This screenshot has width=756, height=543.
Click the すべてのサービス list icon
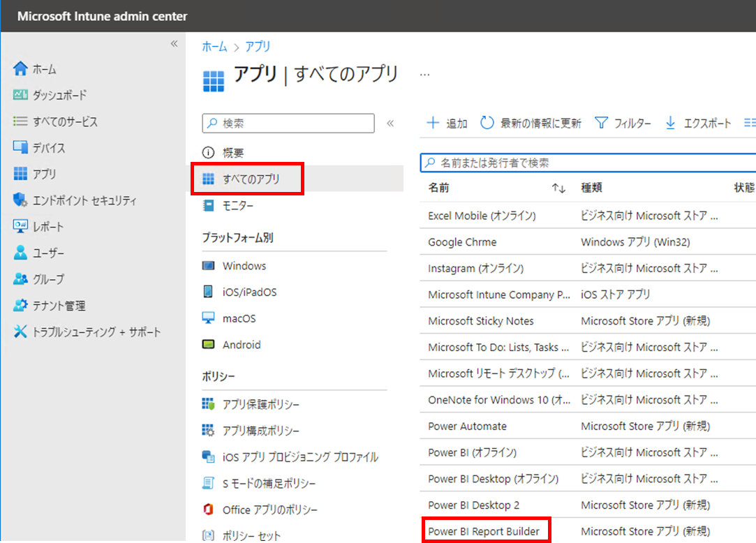click(20, 121)
